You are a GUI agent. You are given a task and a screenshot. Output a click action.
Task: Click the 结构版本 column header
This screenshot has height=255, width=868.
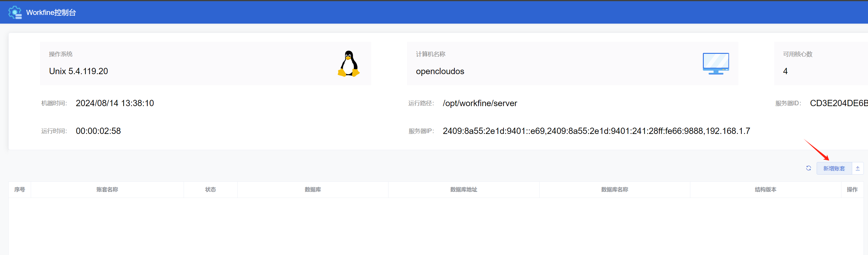tap(765, 190)
